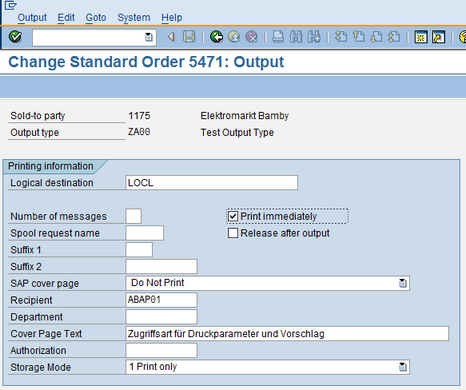
Task: Jump to Last Page icon
Action: click(394, 37)
